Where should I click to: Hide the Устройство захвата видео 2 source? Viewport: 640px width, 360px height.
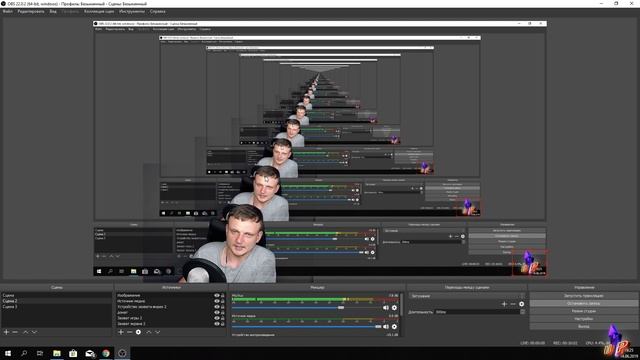[217, 307]
